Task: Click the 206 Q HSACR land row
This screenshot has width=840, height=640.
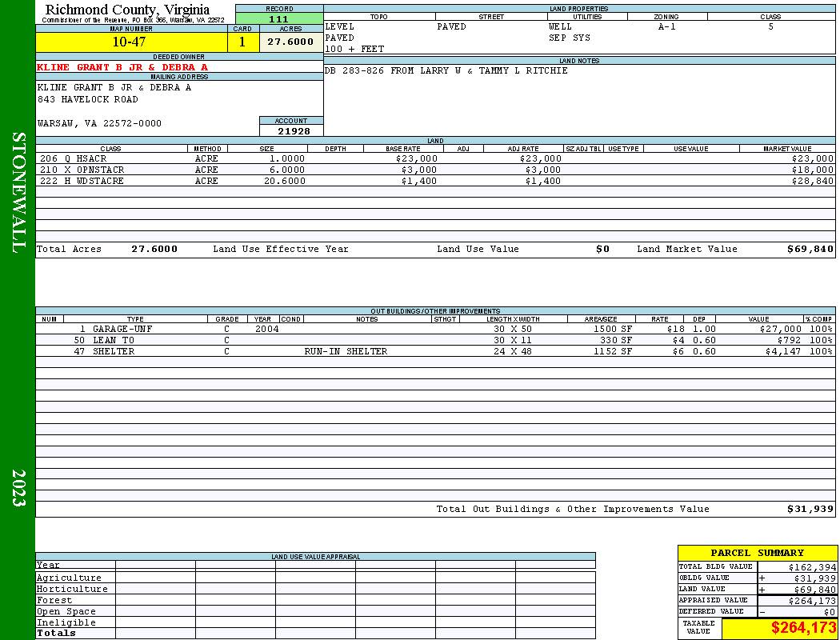Action: click(435, 158)
